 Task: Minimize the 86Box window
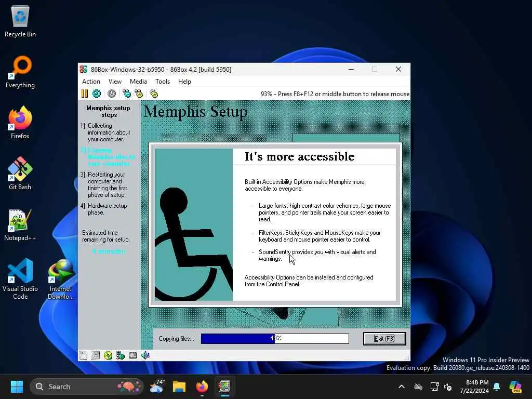351,69
